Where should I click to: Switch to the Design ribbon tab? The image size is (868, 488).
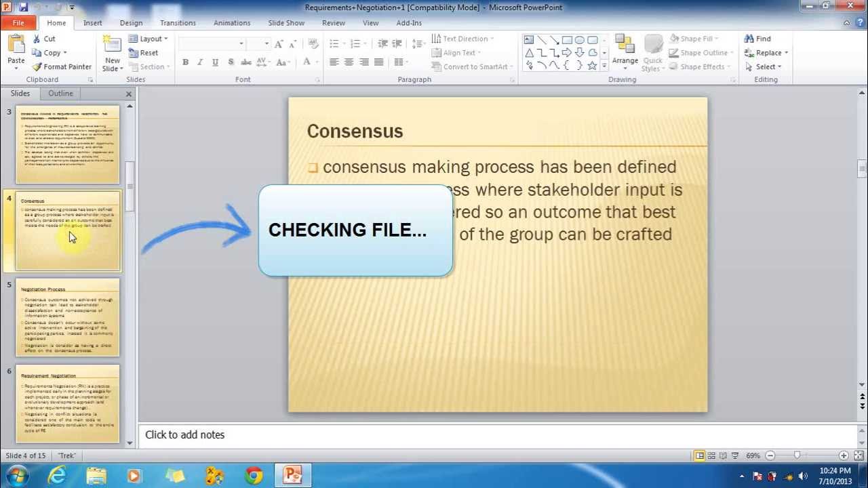[131, 23]
